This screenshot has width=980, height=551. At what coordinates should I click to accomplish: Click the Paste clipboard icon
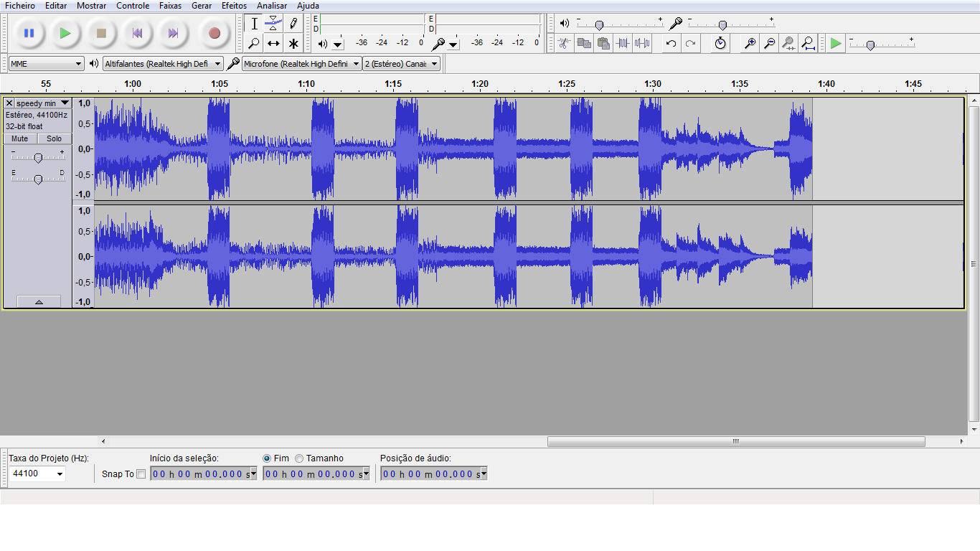(x=603, y=44)
